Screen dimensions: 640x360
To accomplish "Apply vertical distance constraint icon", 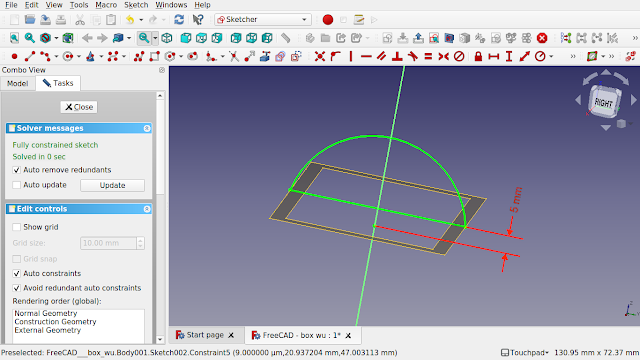I will point(509,56).
